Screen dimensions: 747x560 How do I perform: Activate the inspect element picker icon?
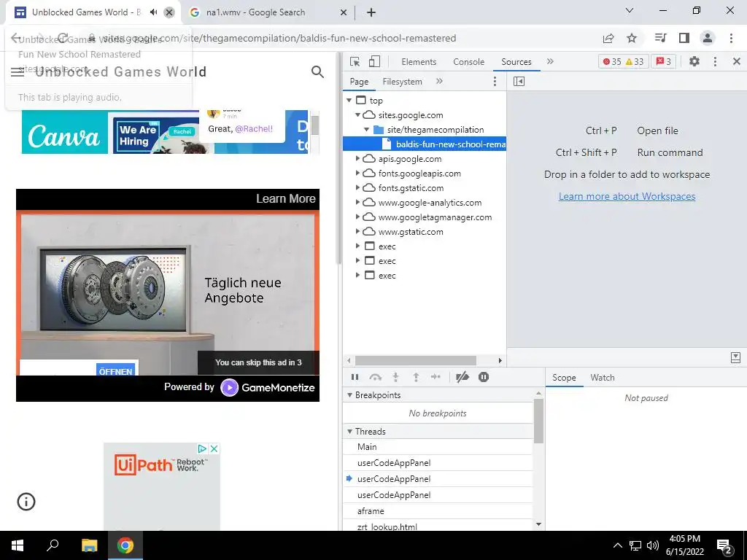click(355, 61)
